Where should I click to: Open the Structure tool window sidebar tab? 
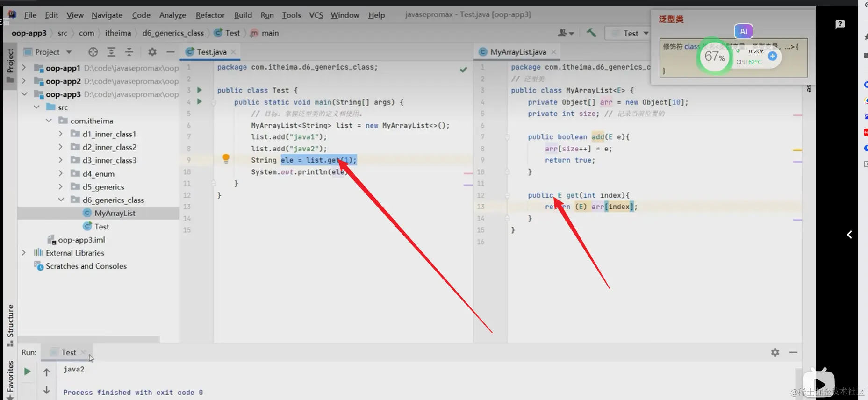(x=10, y=325)
